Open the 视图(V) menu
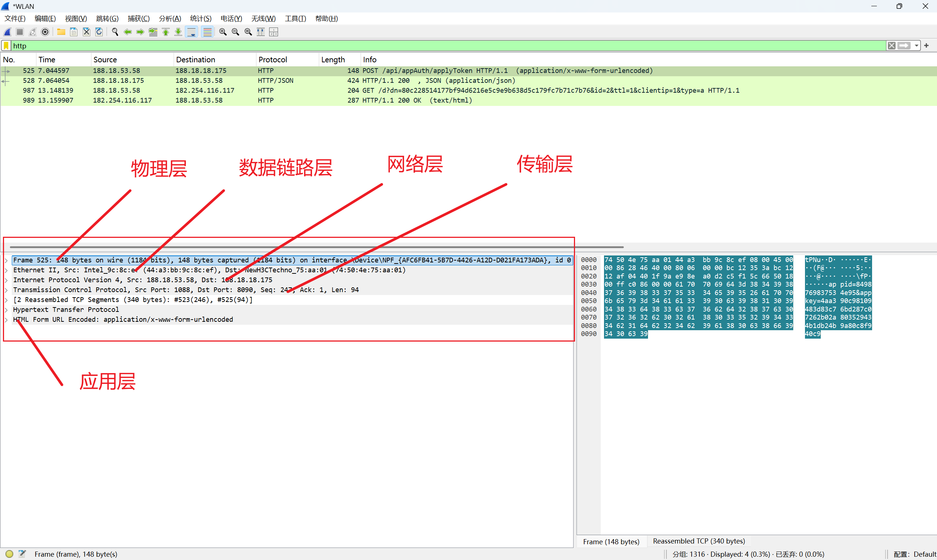937x560 pixels. pos(76,18)
